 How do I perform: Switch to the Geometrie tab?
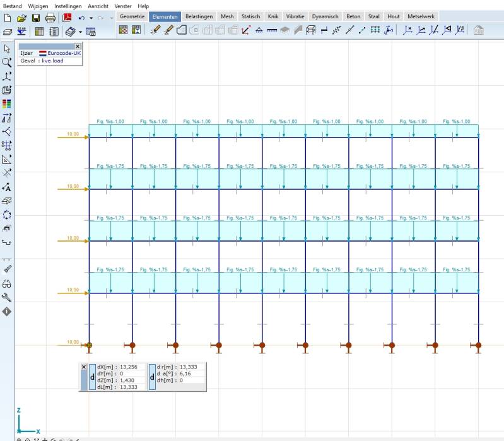tap(132, 16)
